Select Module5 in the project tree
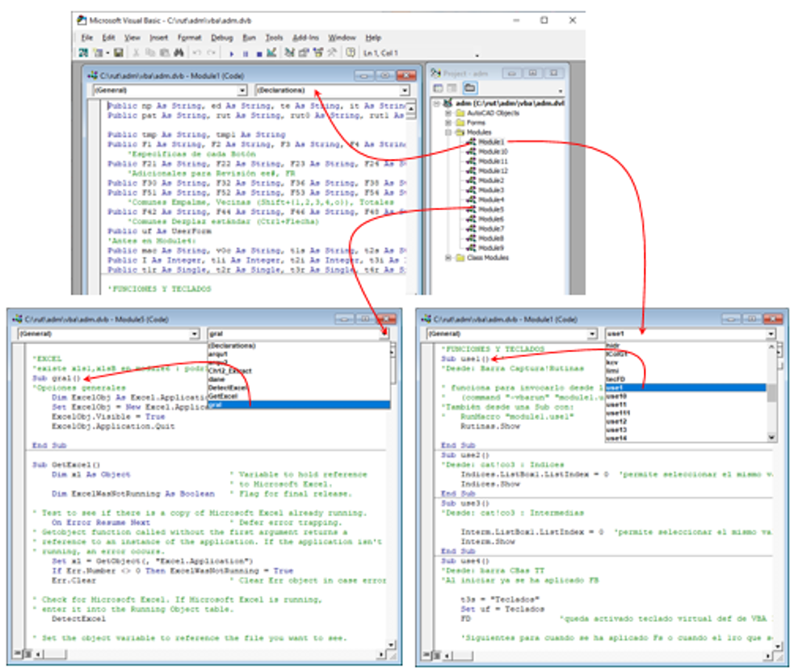This screenshot has width=794, height=672. [x=490, y=209]
